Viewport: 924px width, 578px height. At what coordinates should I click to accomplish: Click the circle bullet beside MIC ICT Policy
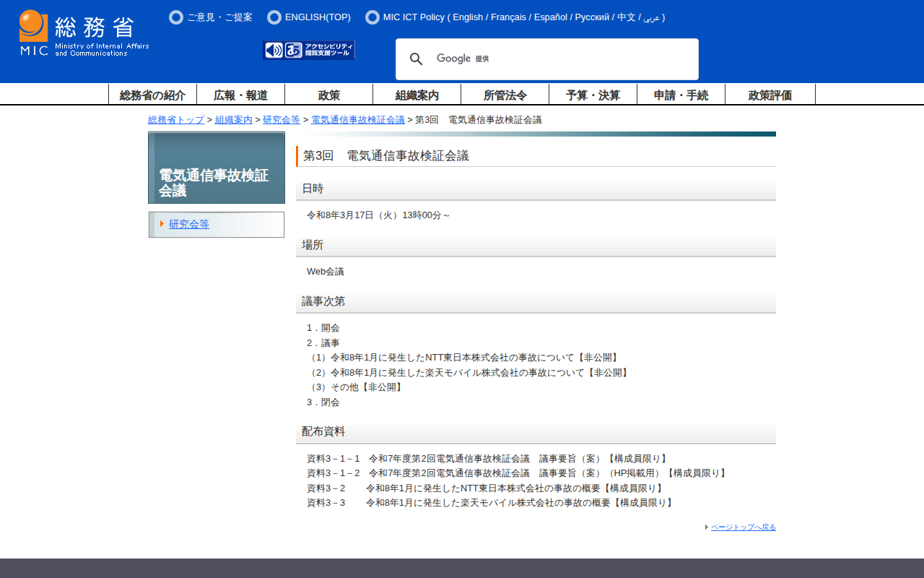click(x=372, y=17)
